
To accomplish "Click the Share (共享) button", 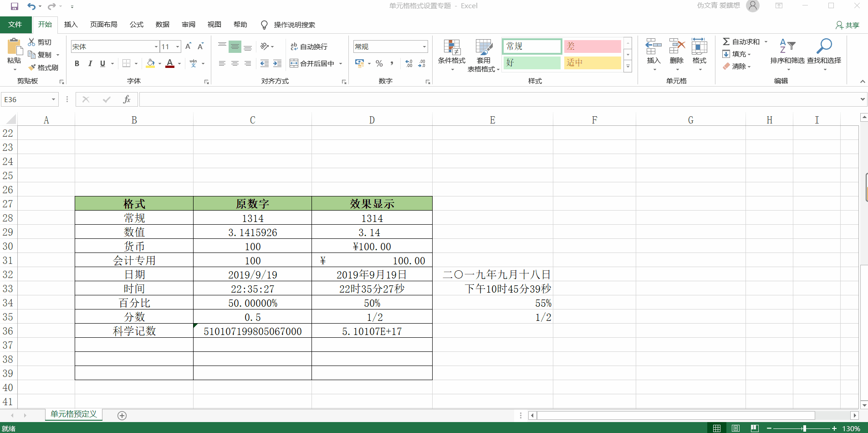I will [848, 25].
